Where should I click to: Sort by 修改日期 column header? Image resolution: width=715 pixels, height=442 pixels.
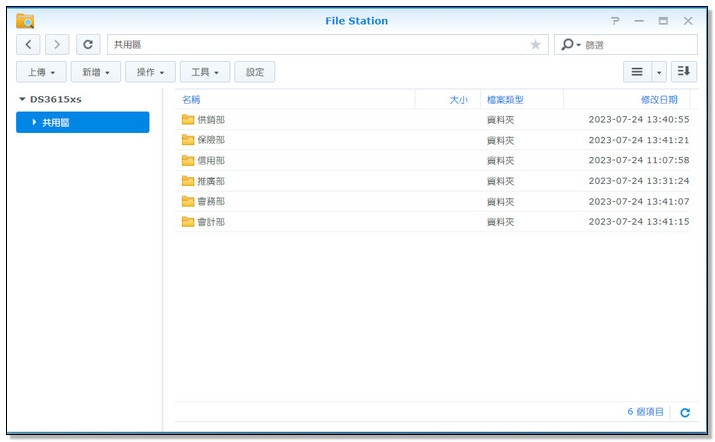658,100
